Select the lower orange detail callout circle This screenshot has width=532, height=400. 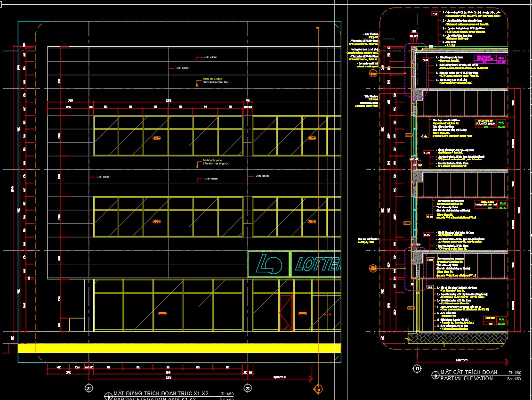[x=373, y=268]
